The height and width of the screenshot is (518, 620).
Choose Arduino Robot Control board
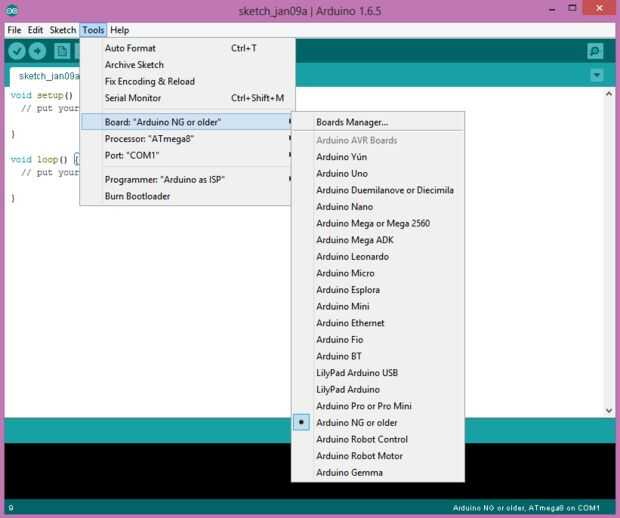pyautogui.click(x=378, y=439)
